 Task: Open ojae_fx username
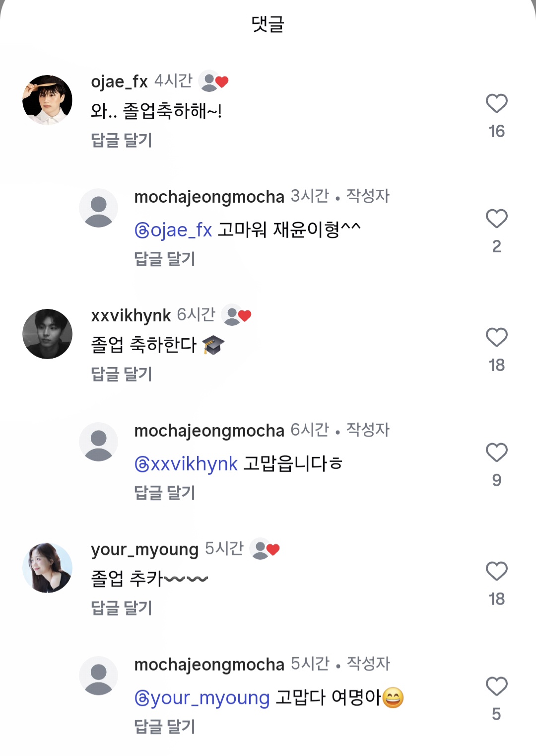click(119, 81)
